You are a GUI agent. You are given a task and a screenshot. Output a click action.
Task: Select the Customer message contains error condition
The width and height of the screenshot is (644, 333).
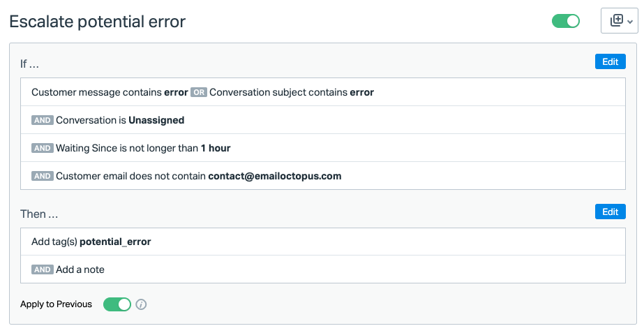point(110,92)
